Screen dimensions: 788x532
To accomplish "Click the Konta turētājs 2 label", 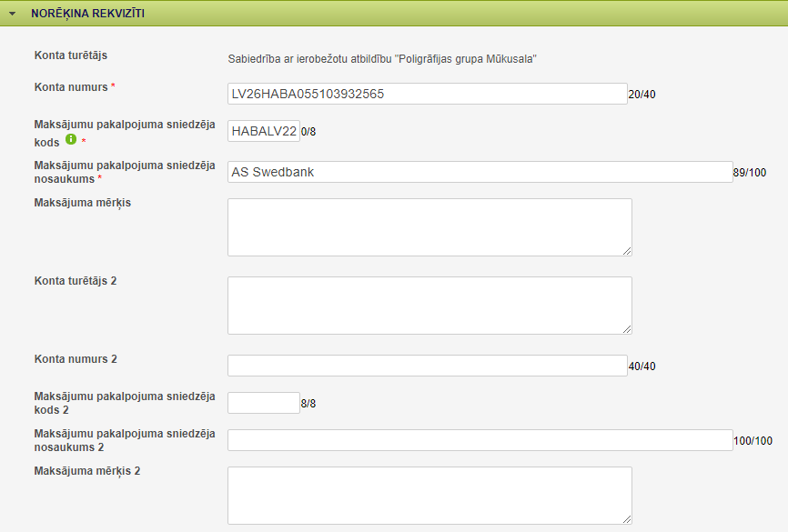I will tap(76, 281).
